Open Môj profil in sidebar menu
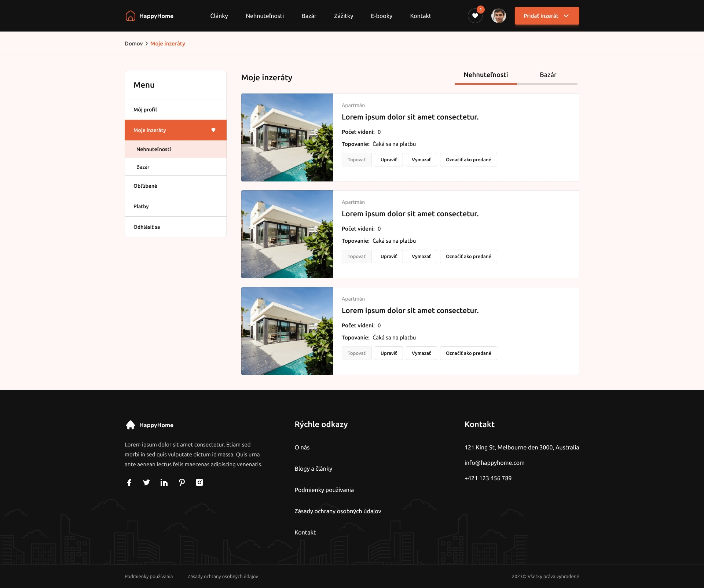 tap(176, 110)
